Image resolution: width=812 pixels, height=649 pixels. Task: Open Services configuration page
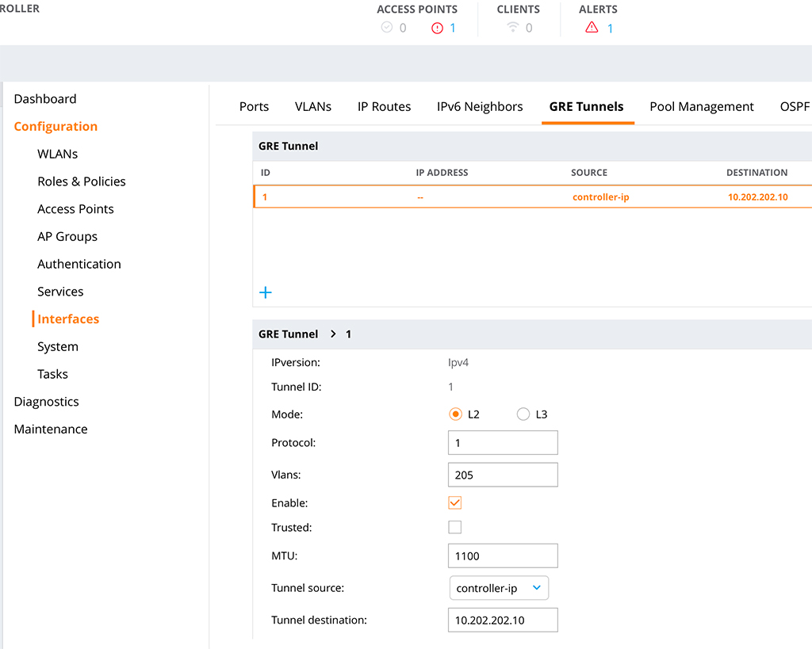coord(60,292)
